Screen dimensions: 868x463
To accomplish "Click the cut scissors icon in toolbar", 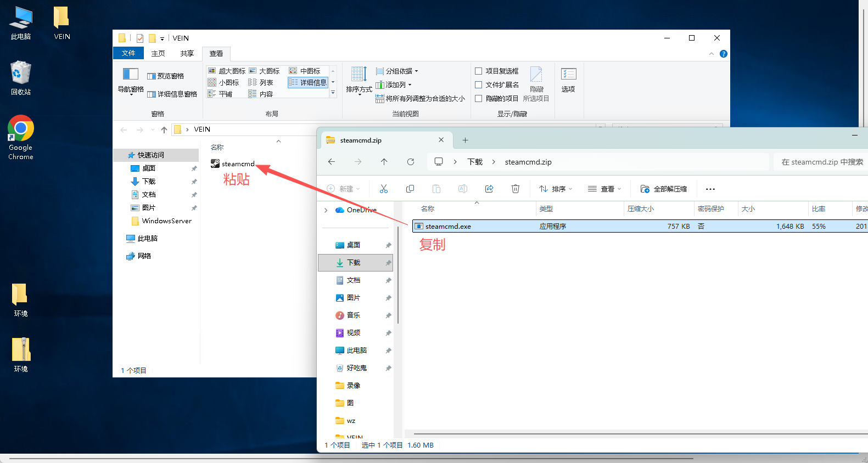I will [383, 189].
